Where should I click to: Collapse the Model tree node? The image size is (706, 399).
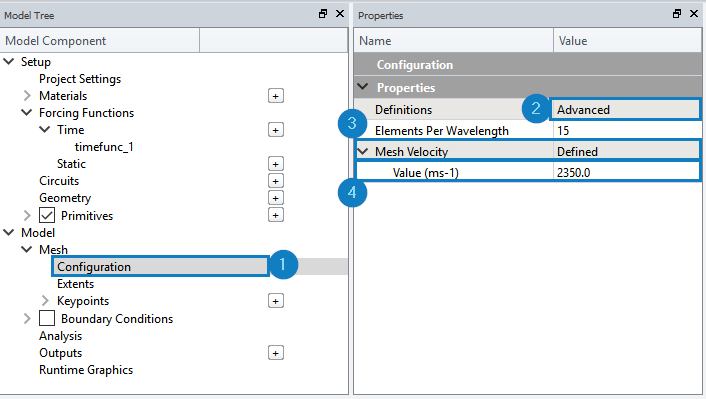pyautogui.click(x=9, y=232)
